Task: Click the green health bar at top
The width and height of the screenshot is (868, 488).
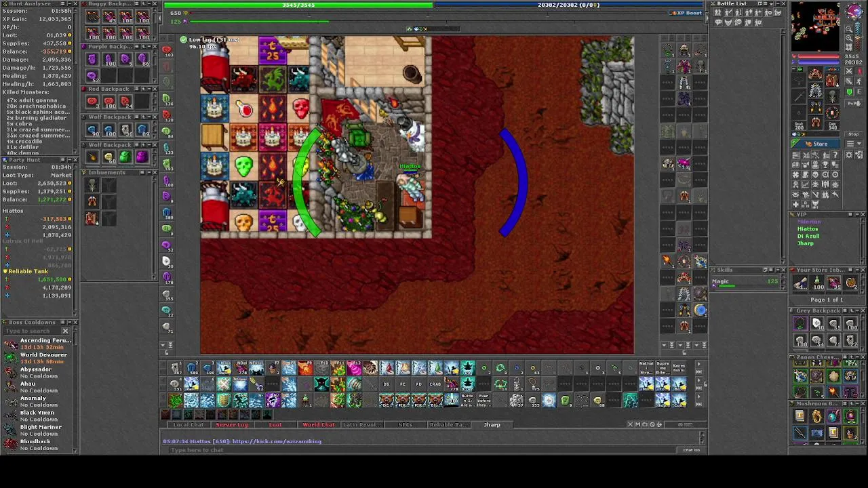Action: (298, 5)
